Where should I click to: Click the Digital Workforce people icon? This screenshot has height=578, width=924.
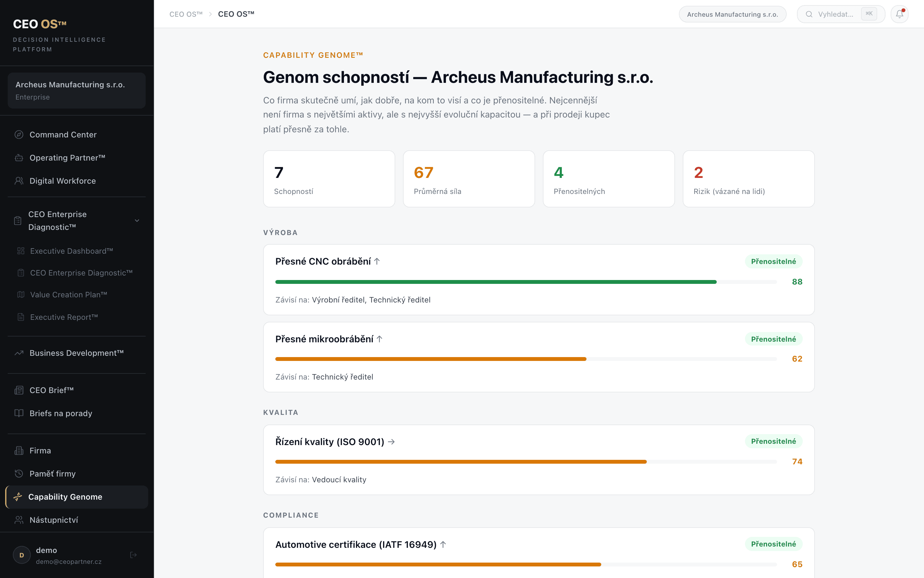19,181
